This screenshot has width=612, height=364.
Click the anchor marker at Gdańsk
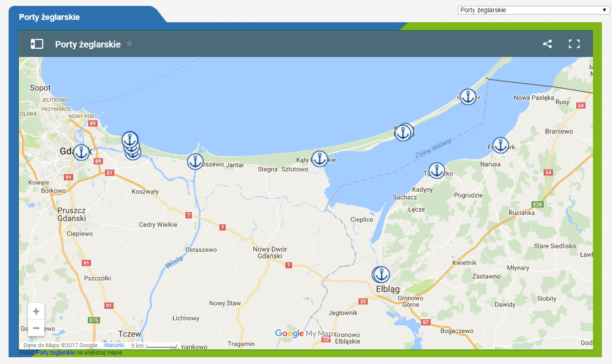coord(81,152)
